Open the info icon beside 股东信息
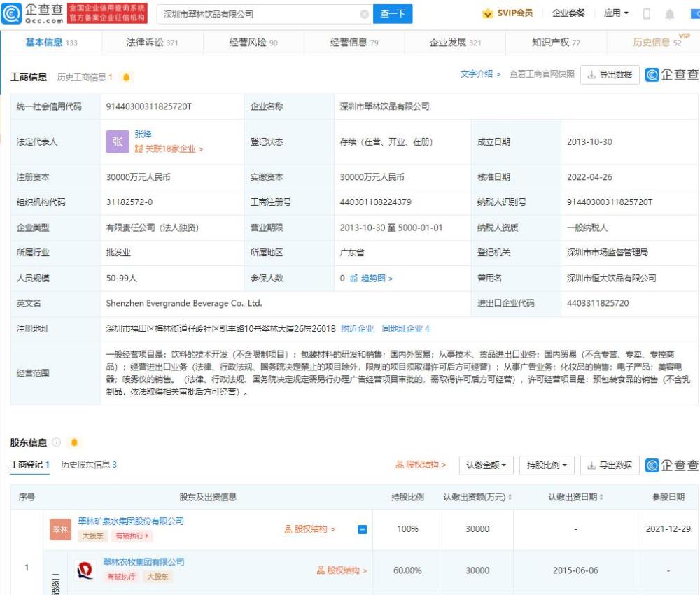 (x=56, y=442)
